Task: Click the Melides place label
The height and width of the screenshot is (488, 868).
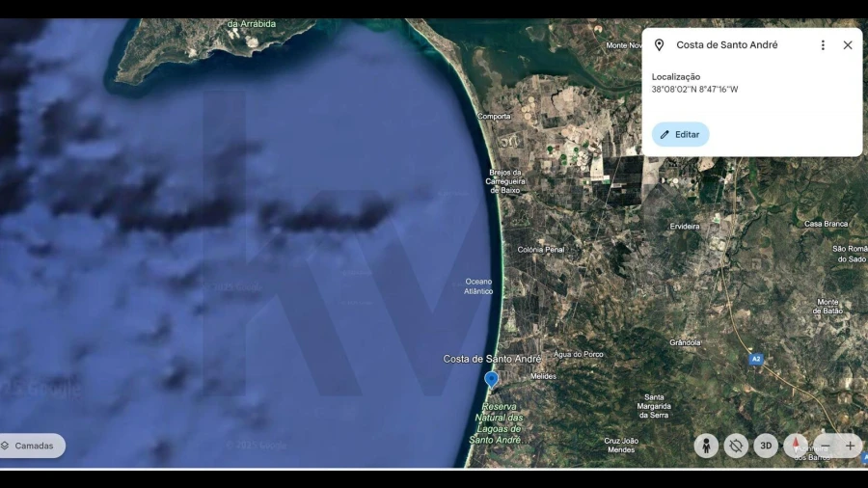Action: click(x=543, y=376)
